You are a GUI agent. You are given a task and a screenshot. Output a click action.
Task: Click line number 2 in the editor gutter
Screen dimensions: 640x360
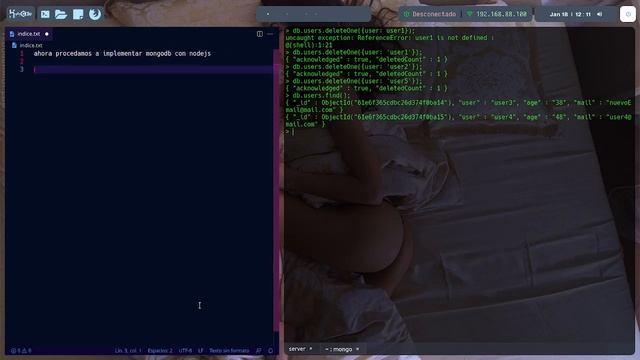tap(22, 61)
